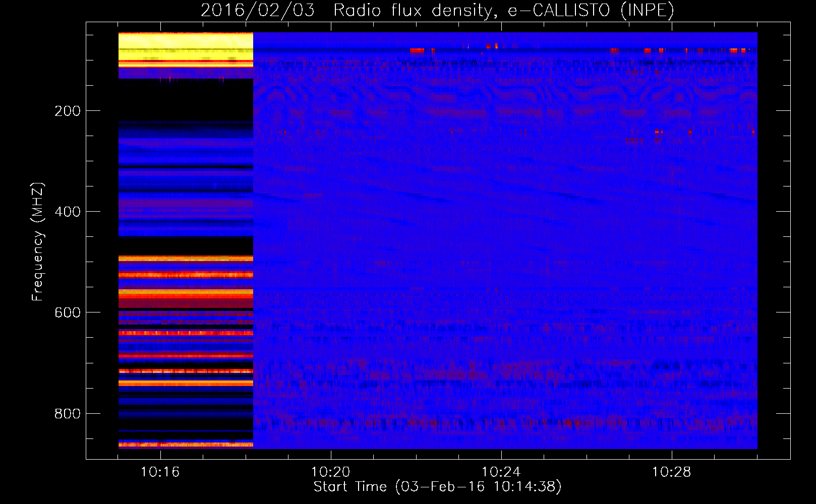The width and height of the screenshot is (816, 504).
Task: Click the 200 frequency tick label
Action: 68,111
